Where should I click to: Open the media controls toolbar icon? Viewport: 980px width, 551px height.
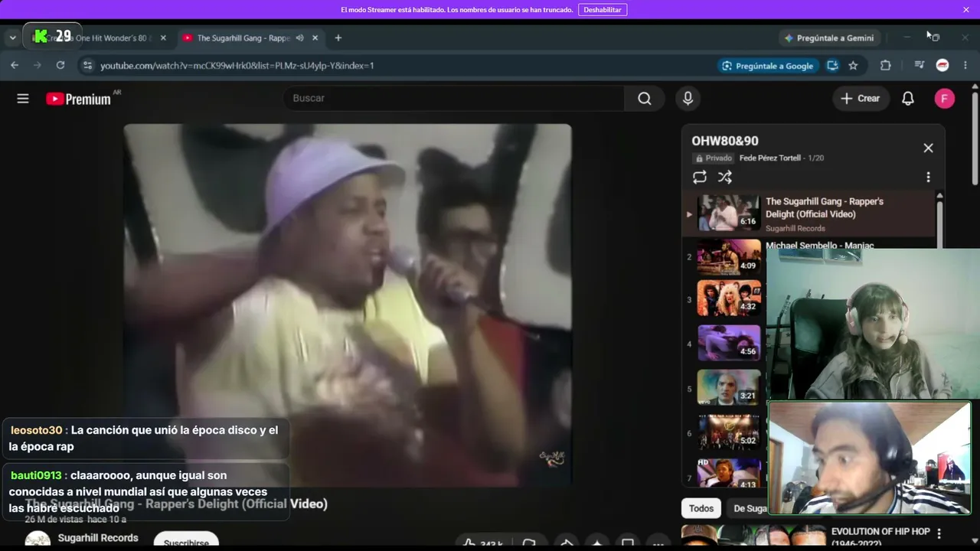[x=920, y=66]
